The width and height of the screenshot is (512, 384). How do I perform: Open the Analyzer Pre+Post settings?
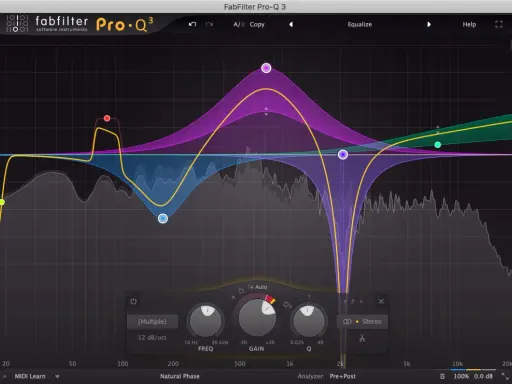coord(342,376)
